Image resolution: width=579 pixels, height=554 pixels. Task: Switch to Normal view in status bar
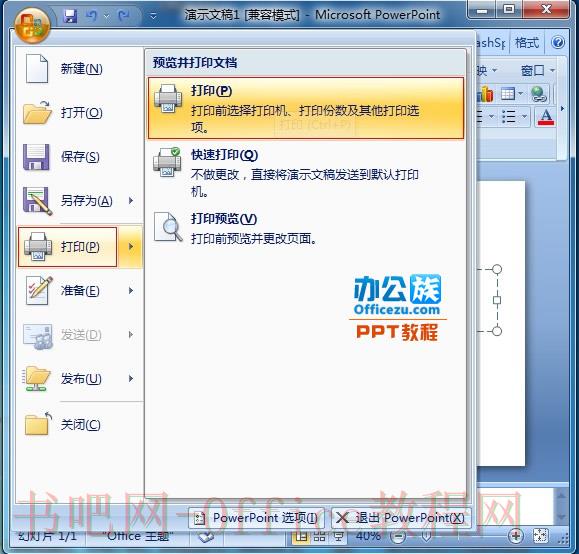pos(301,536)
